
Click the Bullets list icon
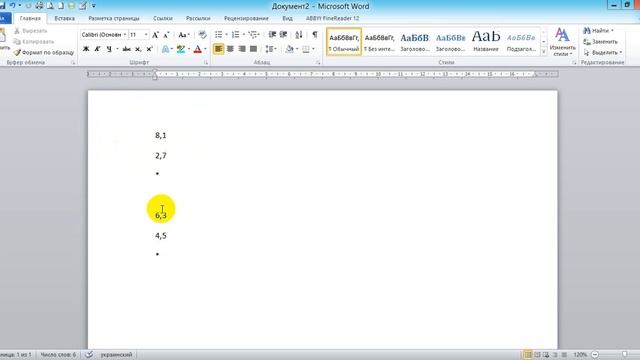[219, 35]
